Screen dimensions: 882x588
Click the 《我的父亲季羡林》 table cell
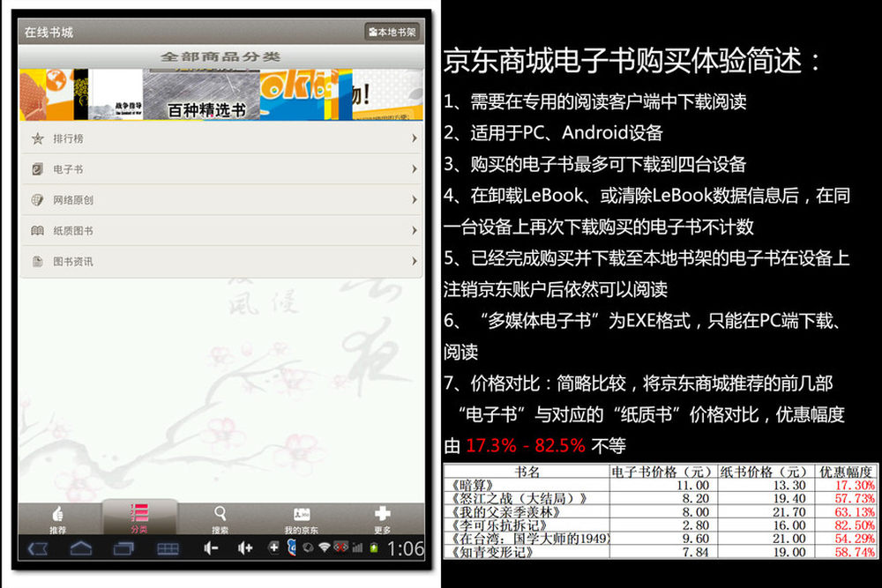click(x=526, y=512)
